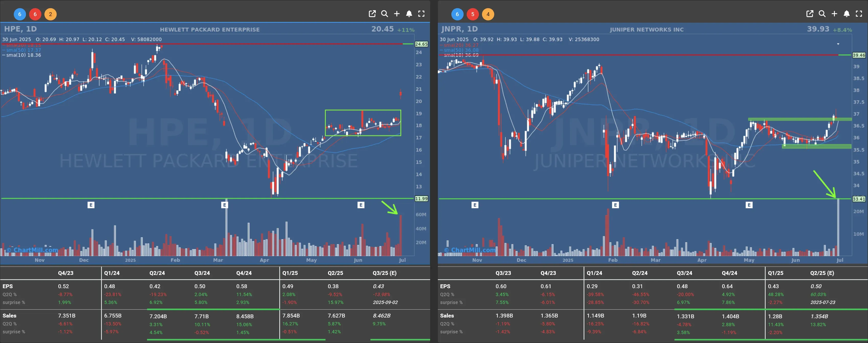Click orange rating badge 2 on HPE panel

tap(51, 14)
